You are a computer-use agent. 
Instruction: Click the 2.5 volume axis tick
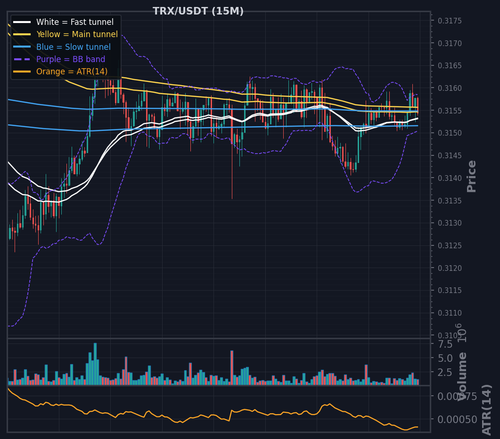click(445, 372)
